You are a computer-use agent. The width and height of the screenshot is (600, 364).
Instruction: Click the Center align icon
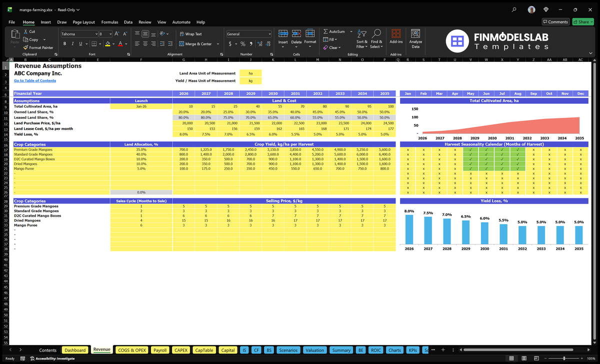(x=145, y=44)
